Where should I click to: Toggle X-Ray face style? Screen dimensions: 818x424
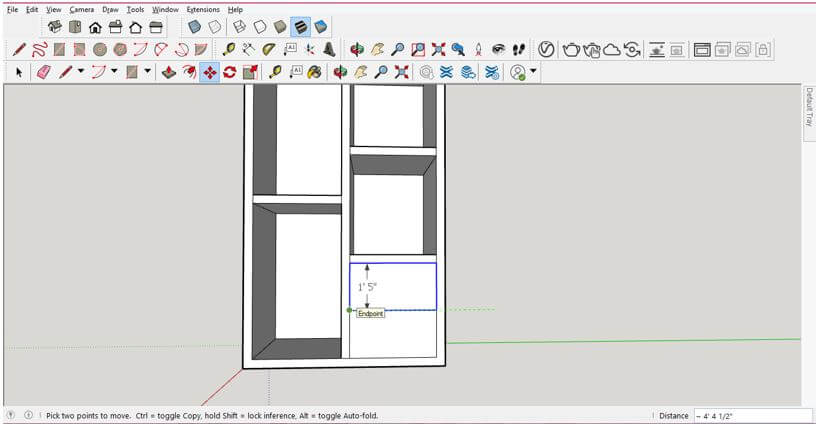coord(195,27)
